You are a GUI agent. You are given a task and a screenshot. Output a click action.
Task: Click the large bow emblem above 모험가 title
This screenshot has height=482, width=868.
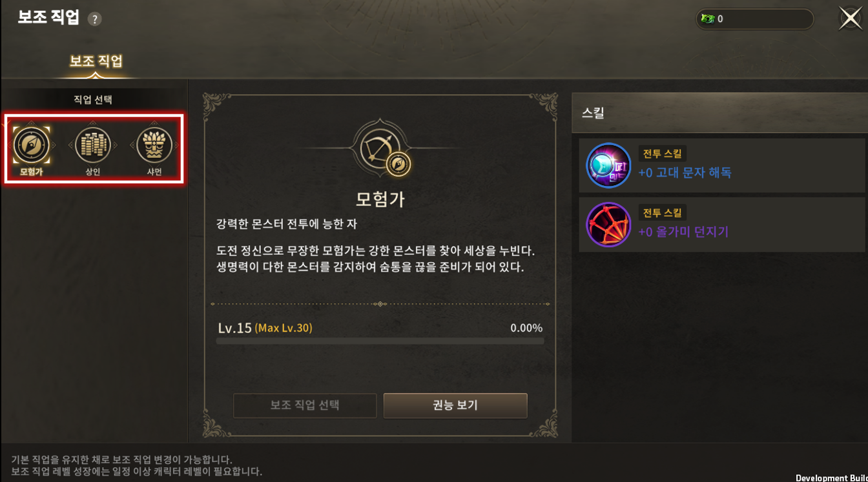380,148
